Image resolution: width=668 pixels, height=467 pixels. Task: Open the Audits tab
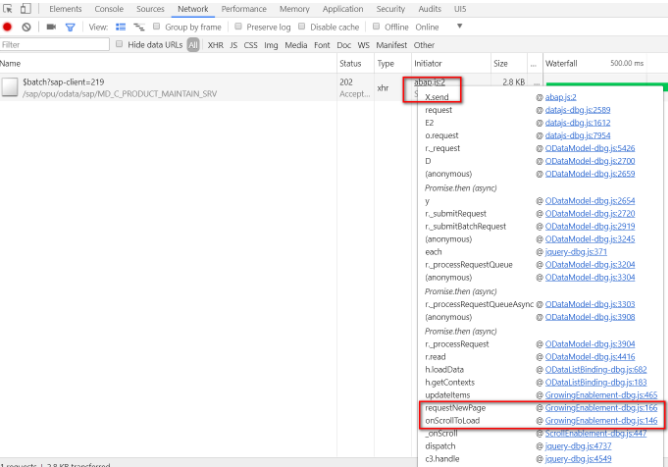tap(429, 9)
